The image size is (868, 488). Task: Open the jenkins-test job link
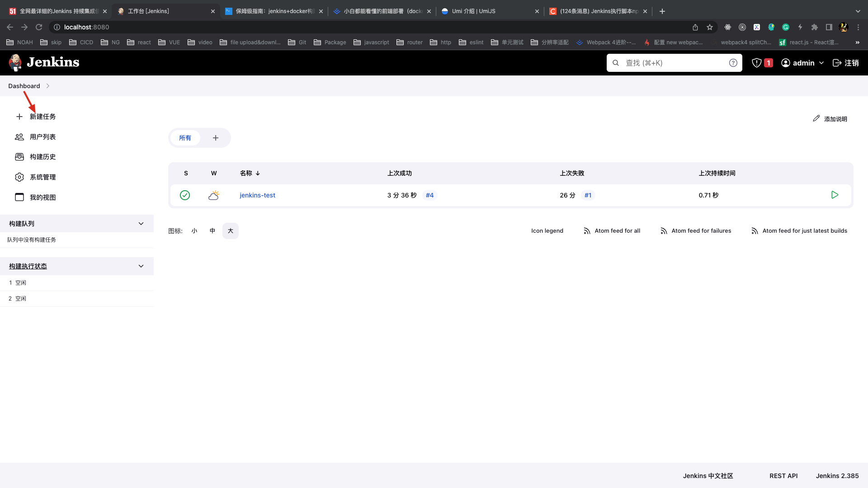(x=258, y=195)
